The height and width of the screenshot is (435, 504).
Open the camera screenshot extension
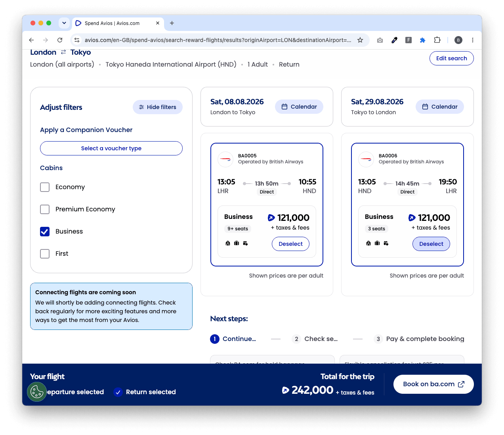point(380,40)
